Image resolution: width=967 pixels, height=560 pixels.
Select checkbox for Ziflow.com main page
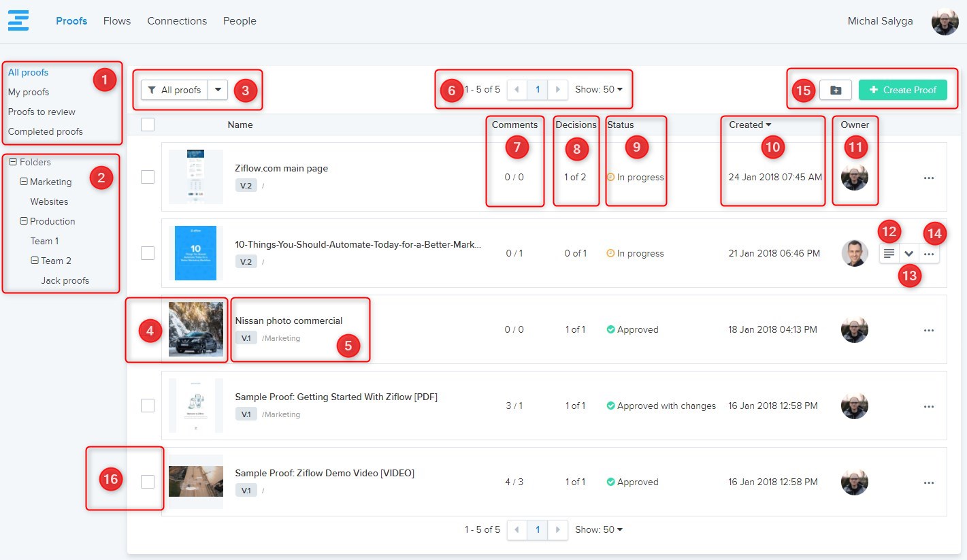tap(148, 177)
